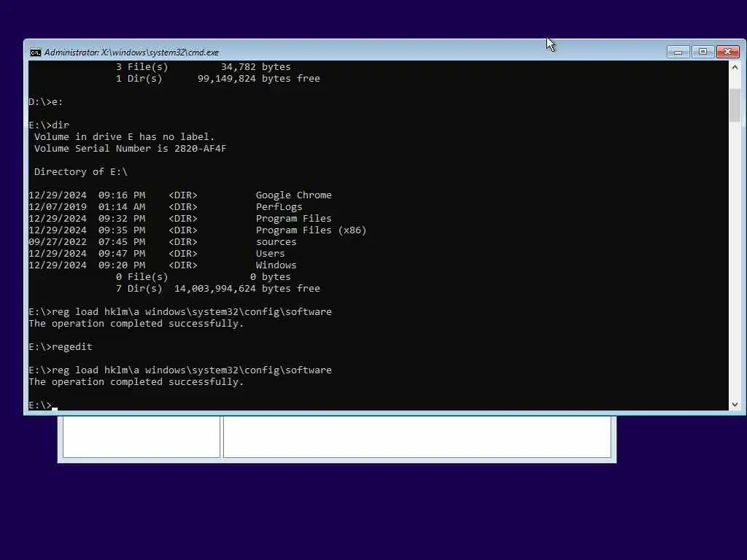Viewport: 747px width, 560px height.
Task: Click '14,003,994,624 bytes free' text
Action: [x=247, y=288]
